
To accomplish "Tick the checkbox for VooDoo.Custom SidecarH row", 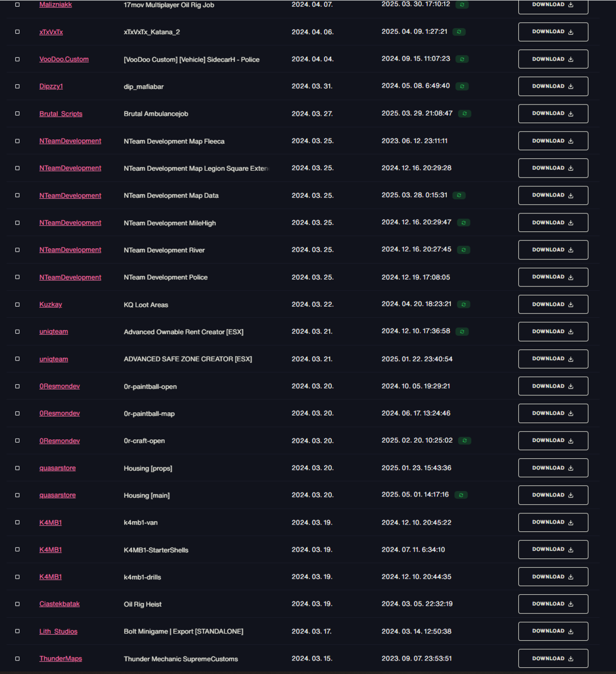I will click(17, 59).
